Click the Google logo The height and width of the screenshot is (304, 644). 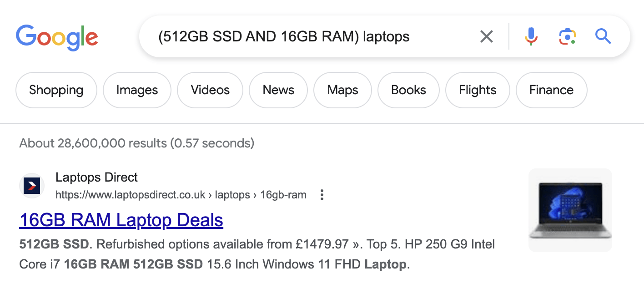(x=57, y=37)
